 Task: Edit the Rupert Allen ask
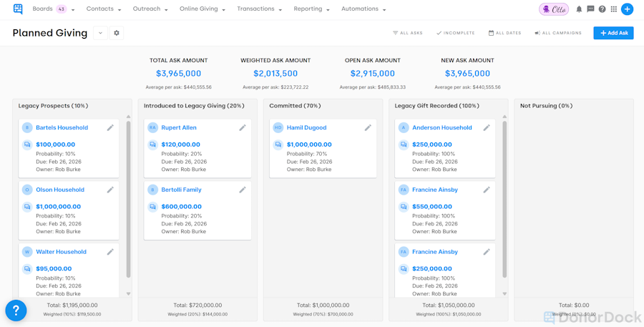point(243,128)
